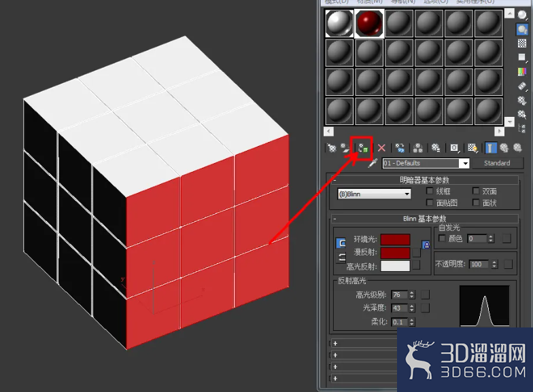This screenshot has height=392, width=533.
Task: Enable the 面状 faceted checkbox
Action: click(476, 202)
